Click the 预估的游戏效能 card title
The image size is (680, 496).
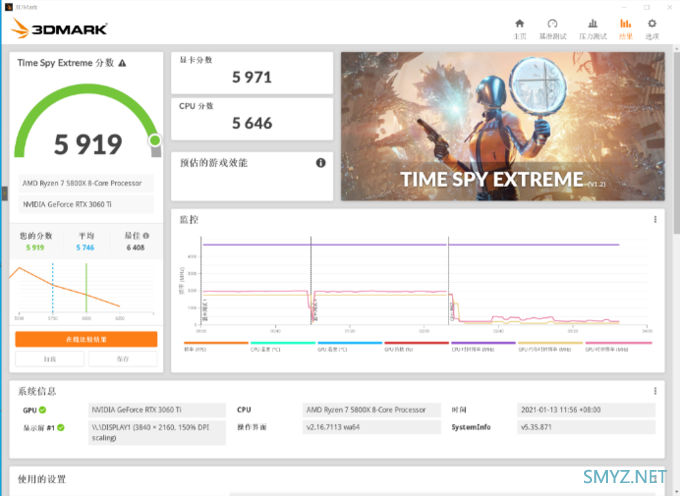(x=214, y=163)
